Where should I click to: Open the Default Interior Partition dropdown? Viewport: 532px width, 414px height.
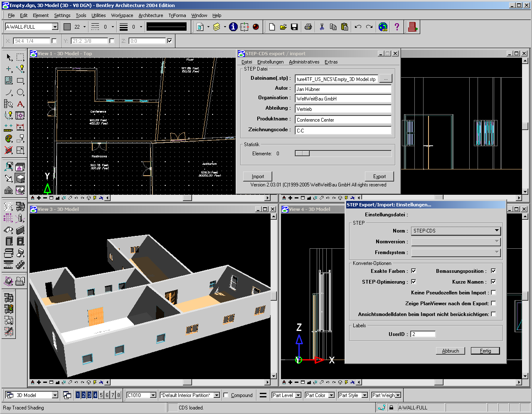pos(190,395)
